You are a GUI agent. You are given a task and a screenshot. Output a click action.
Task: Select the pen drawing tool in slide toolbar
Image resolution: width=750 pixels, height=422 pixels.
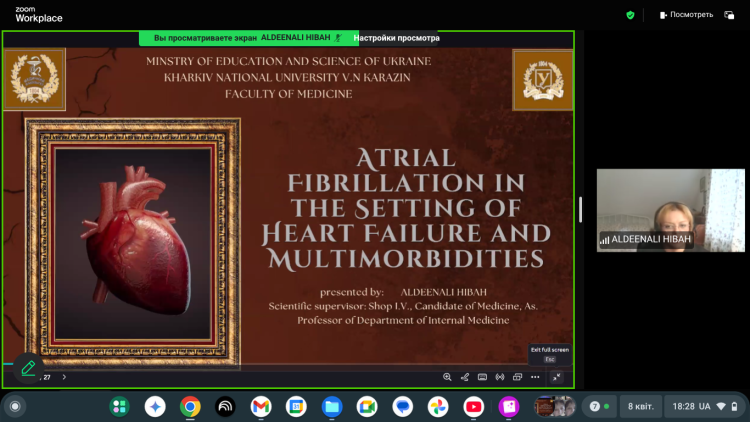[464, 377]
